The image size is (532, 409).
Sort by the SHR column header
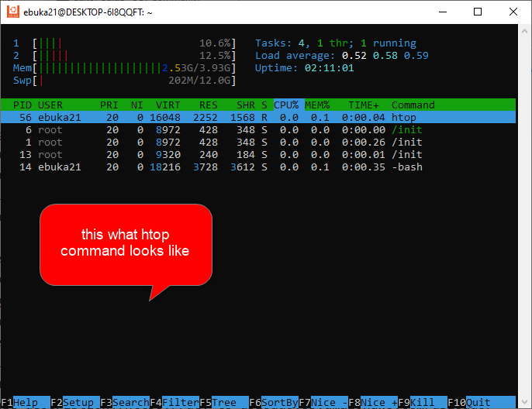246,105
